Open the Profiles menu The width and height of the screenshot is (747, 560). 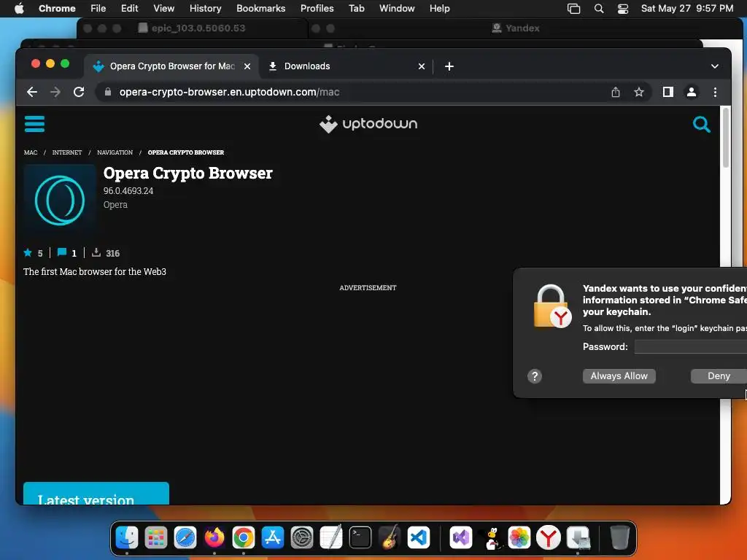[317, 9]
